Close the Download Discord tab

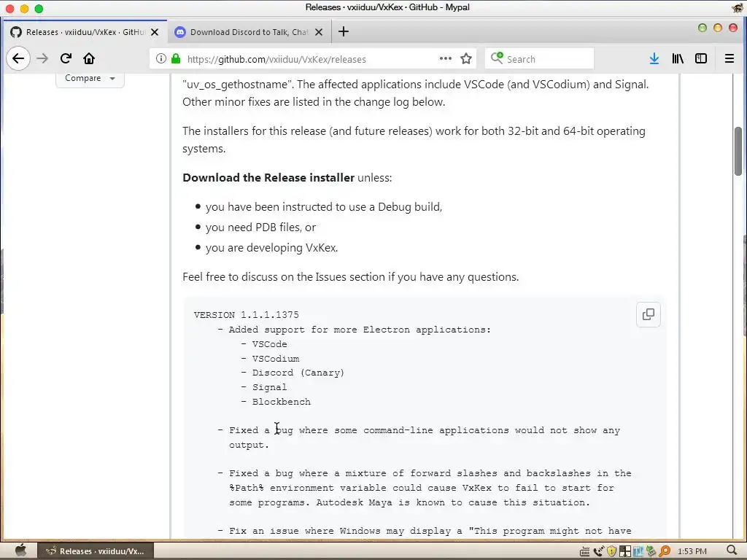click(x=319, y=32)
